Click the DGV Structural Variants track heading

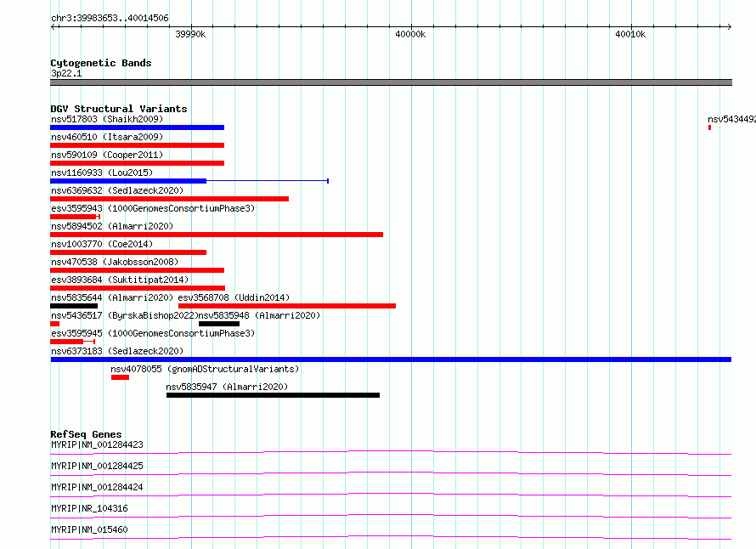click(119, 109)
